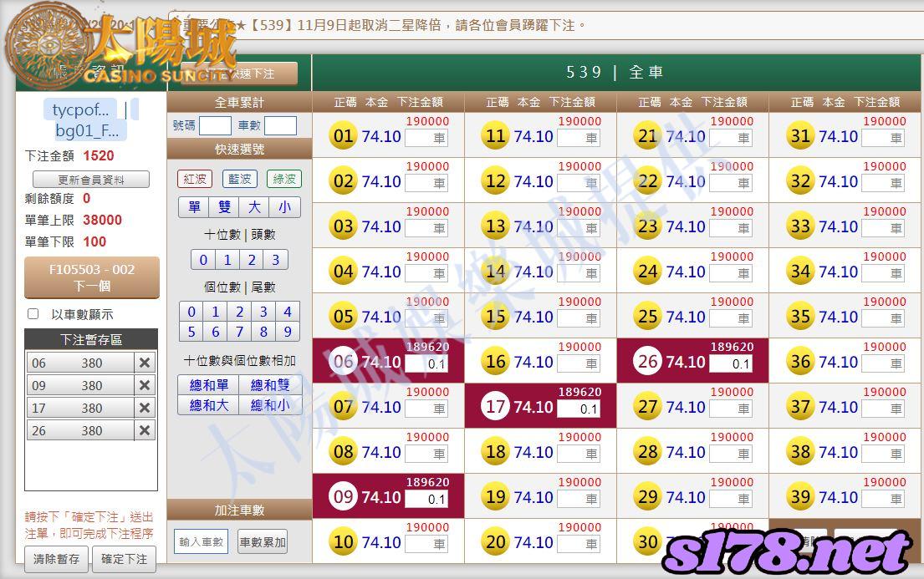Image resolution: width=924 pixels, height=579 pixels.
Task: Focus the 號碼 input box
Action: coord(215,125)
